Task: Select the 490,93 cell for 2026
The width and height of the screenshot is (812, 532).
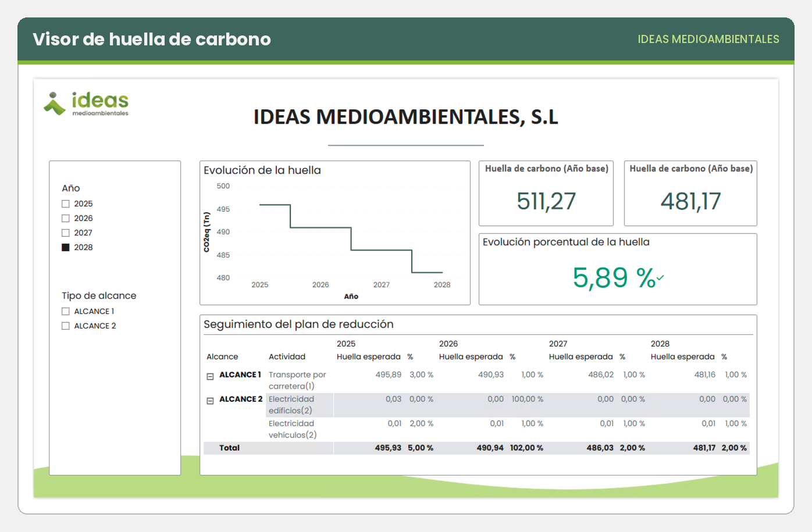Action: 491,374
